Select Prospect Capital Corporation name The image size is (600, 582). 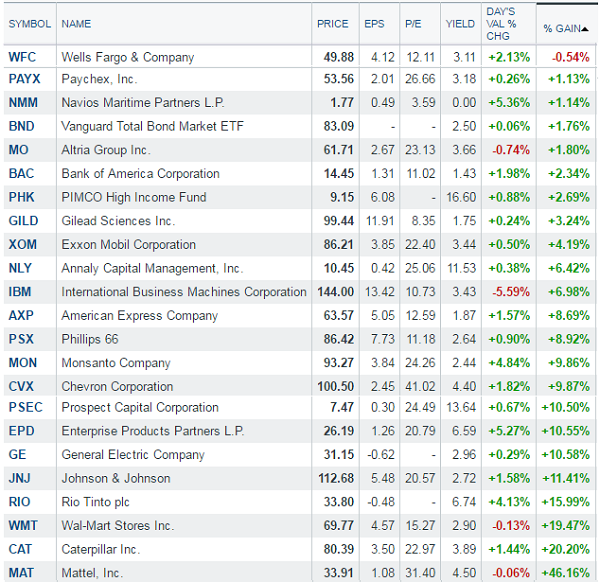140,408
